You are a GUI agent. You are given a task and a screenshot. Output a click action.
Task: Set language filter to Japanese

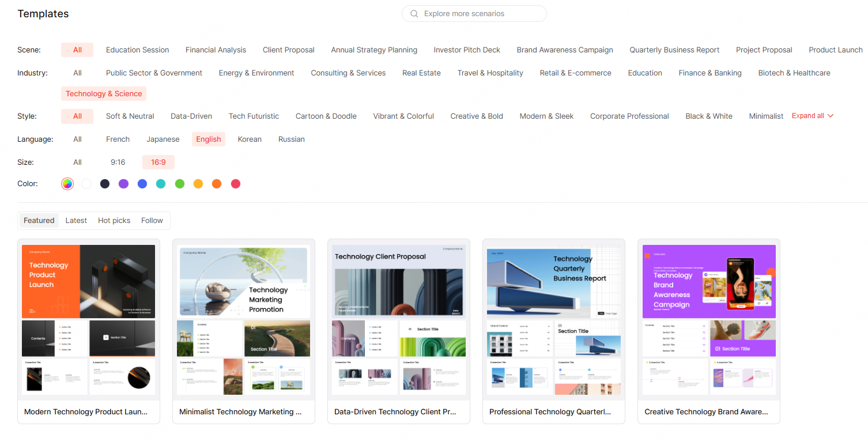click(x=163, y=139)
